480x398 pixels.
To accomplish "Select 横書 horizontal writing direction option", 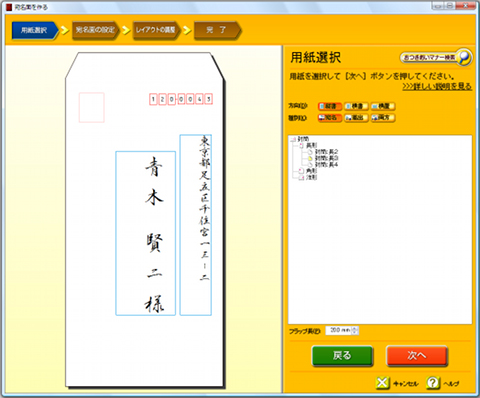I will point(356,106).
